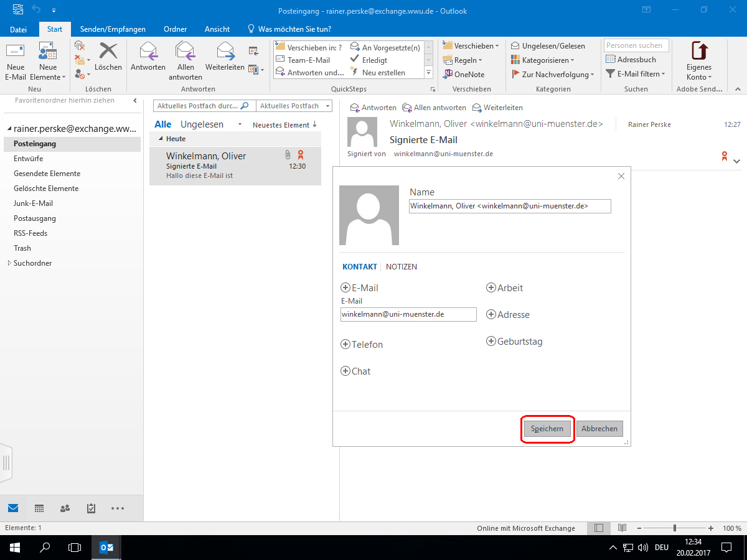This screenshot has height=560, width=747.
Task: Select the Gesendete Elemente folder
Action: pyautogui.click(x=47, y=174)
